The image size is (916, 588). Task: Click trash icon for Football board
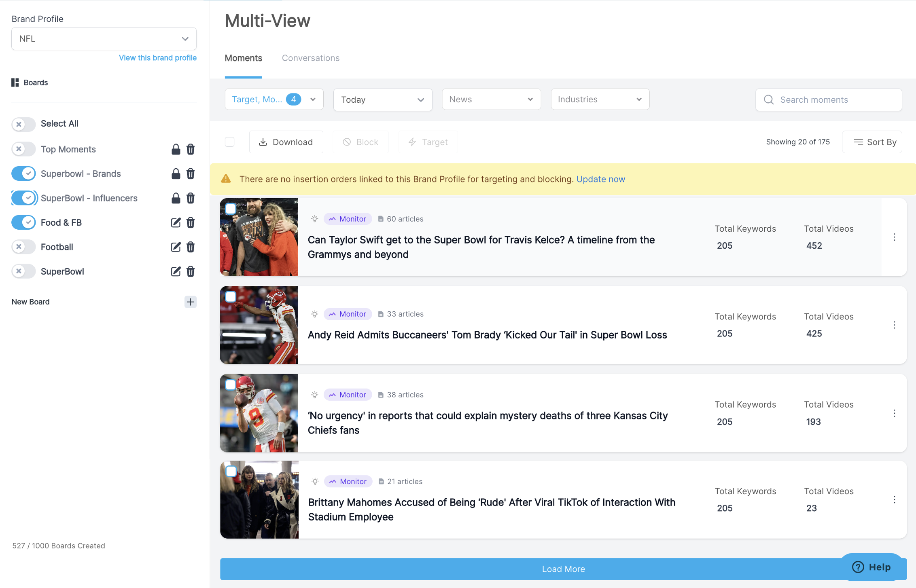coord(191,247)
